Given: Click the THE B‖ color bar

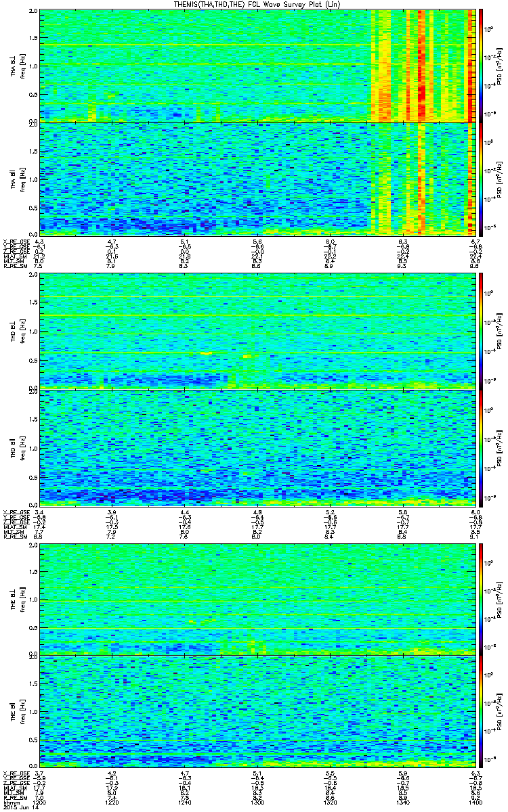Looking at the screenshot, I should (481, 710).
